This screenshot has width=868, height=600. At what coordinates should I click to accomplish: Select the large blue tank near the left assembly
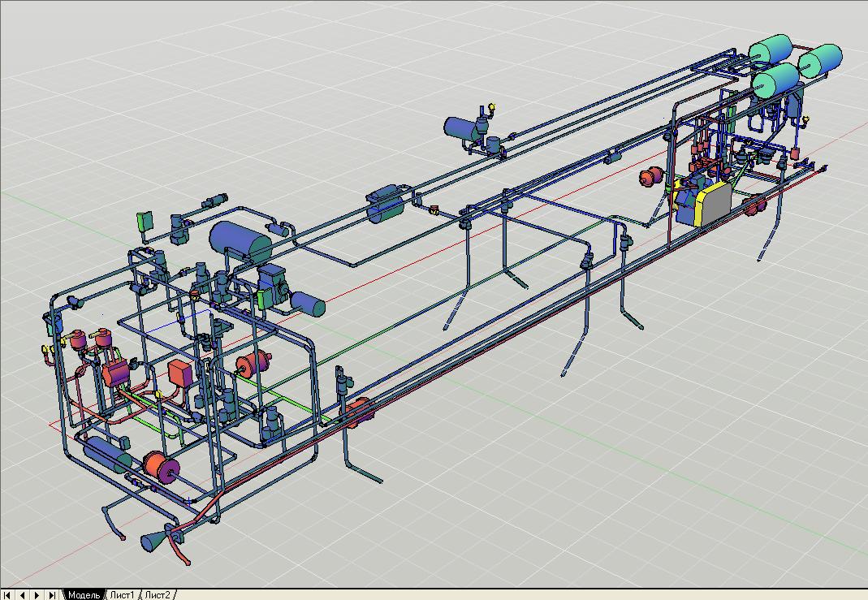(x=240, y=241)
